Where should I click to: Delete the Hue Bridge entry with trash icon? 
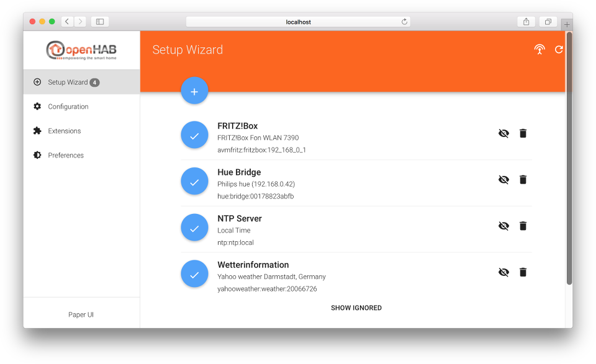pyautogui.click(x=523, y=180)
